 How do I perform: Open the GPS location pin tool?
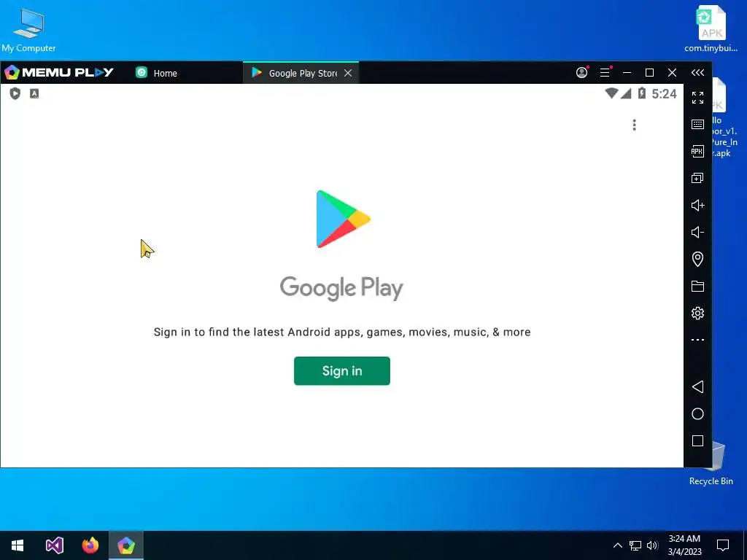(x=697, y=259)
